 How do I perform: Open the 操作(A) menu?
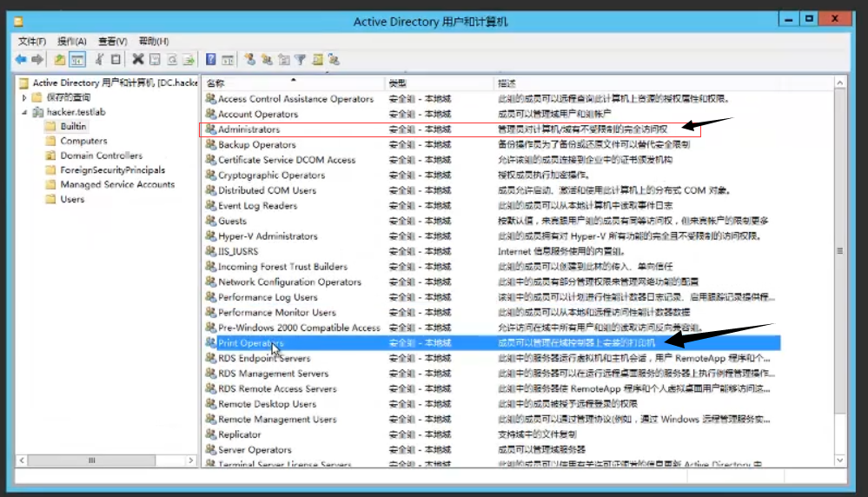(72, 41)
